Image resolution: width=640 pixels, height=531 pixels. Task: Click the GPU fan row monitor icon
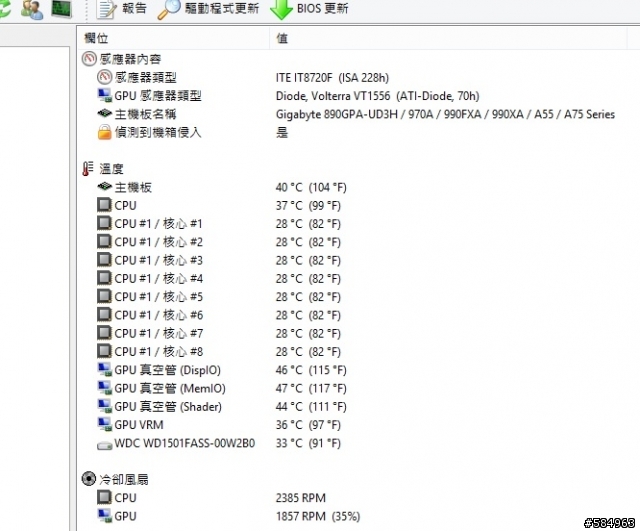point(104,515)
